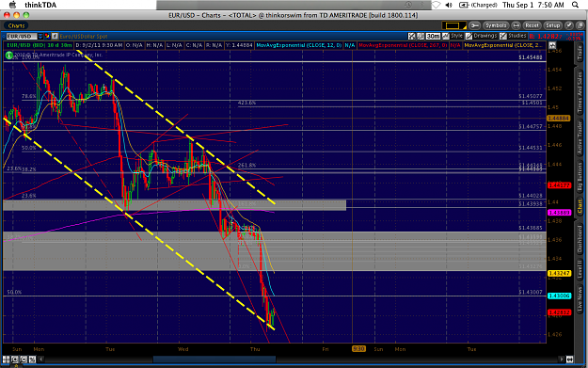Click the 1.43189 magenta price label
The width and height of the screenshot is (588, 368).
pyautogui.click(x=559, y=213)
